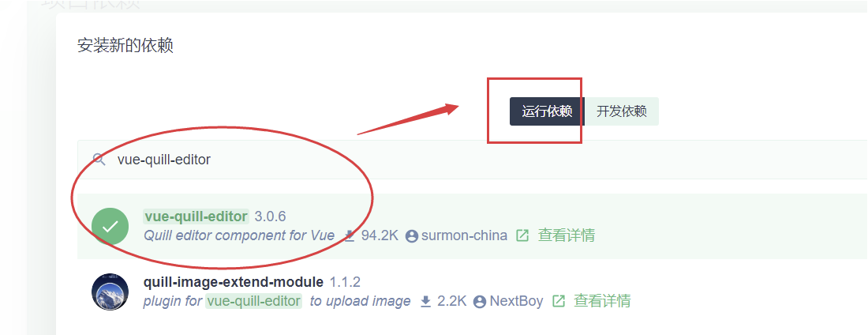Image resolution: width=868 pixels, height=335 pixels.
Task: Select the quill-image-extend-module 1.1.2 result
Action: pos(472,292)
